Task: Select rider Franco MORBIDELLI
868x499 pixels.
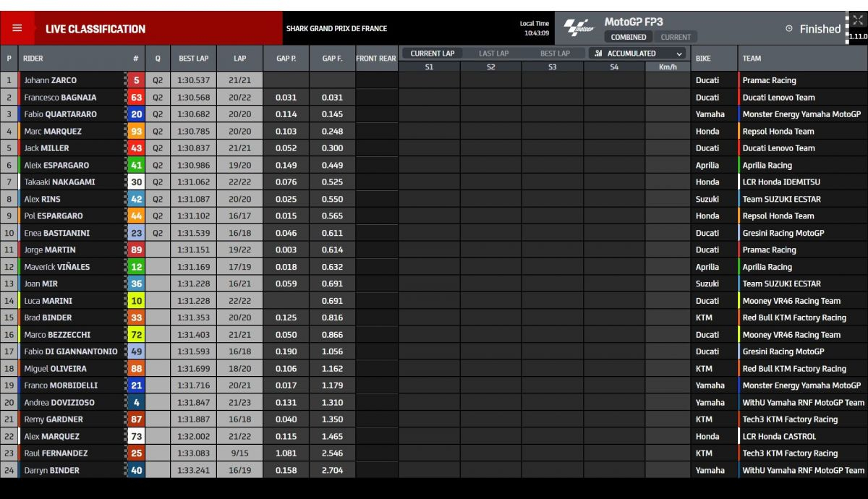Action: pos(61,385)
